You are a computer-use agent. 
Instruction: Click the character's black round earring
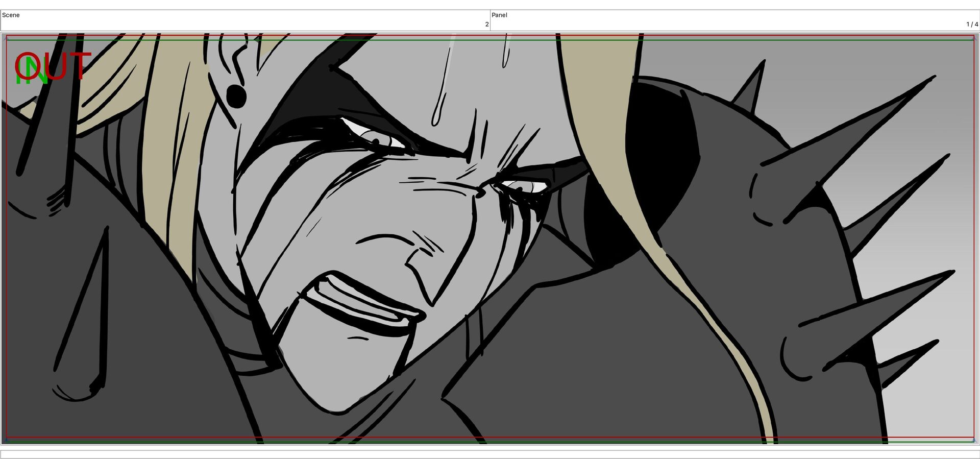coord(236,96)
